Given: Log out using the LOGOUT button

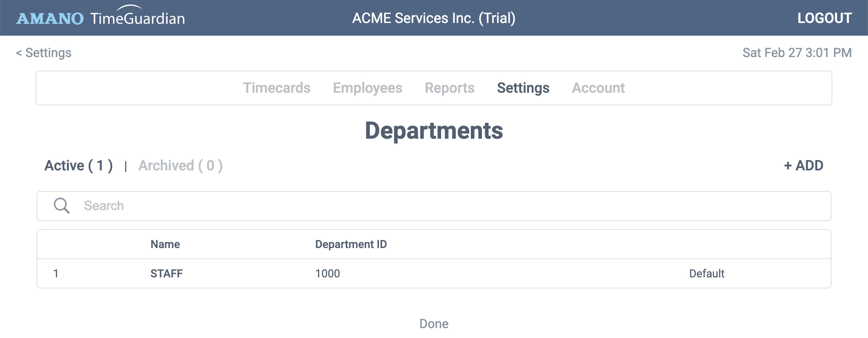Looking at the screenshot, I should tap(824, 18).
